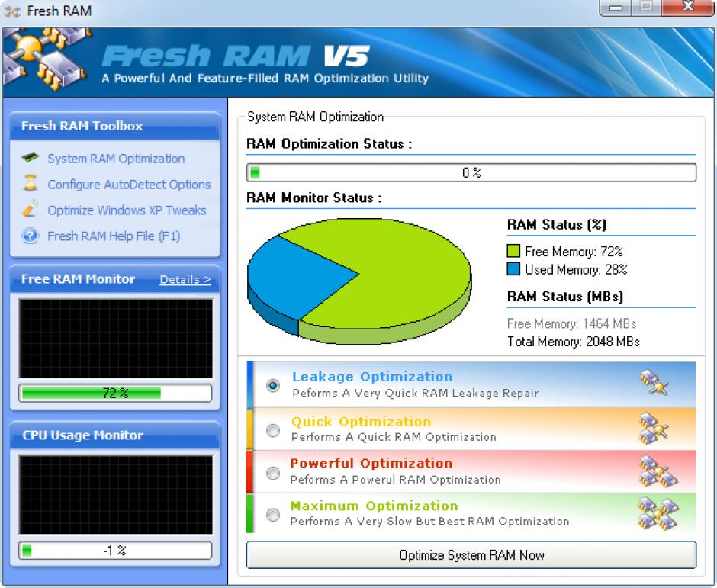This screenshot has width=717, height=588.
Task: Click the Free RAM 72% progress bar
Action: click(x=115, y=393)
